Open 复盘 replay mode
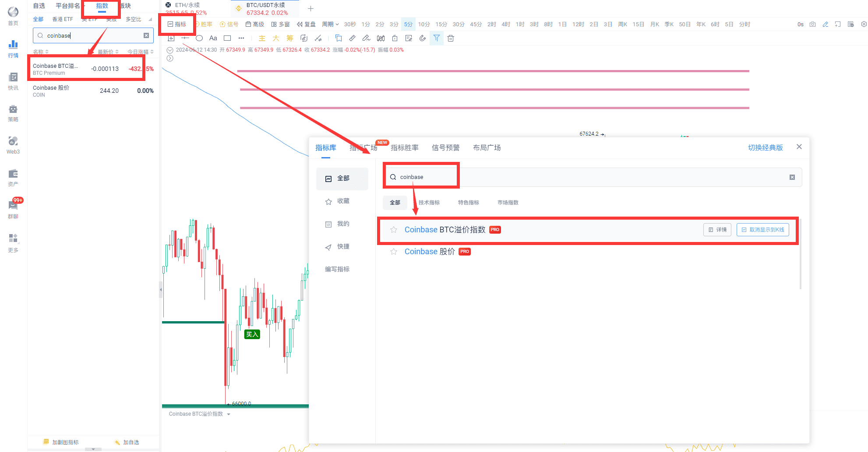Screen dimensions: 868x452 pos(306,24)
